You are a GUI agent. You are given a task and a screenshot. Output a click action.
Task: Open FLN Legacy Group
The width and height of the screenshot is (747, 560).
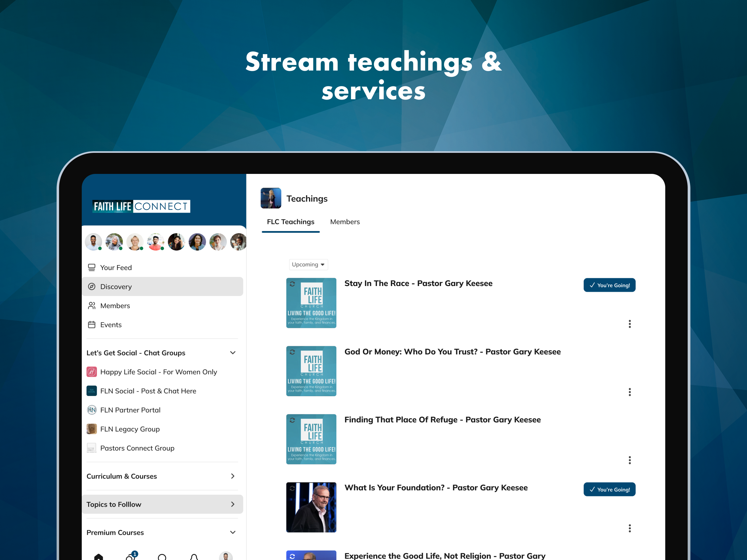(x=130, y=429)
